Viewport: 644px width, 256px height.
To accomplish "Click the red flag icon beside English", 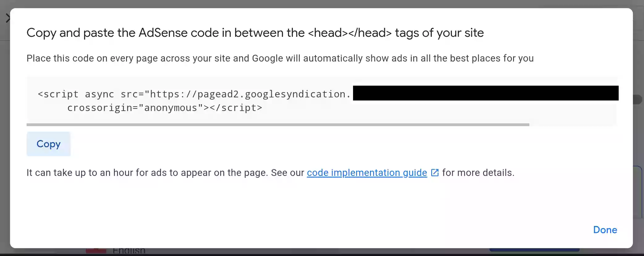I will tap(96, 251).
